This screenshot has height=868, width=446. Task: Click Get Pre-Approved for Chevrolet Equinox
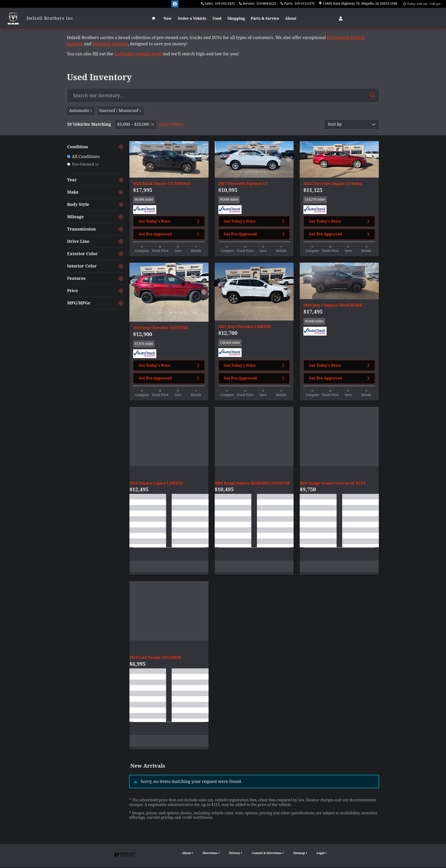pyautogui.click(x=254, y=234)
